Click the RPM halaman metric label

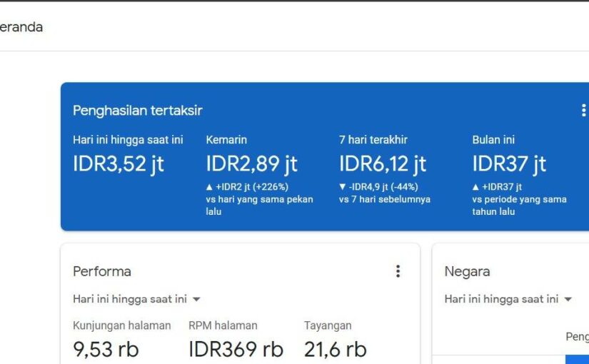pyautogui.click(x=223, y=325)
